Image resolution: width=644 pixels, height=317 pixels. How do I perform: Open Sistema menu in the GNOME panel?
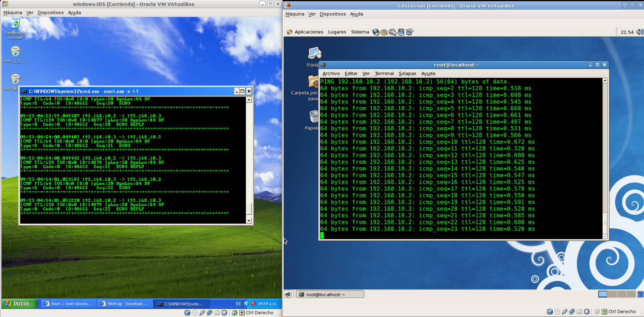click(x=360, y=32)
